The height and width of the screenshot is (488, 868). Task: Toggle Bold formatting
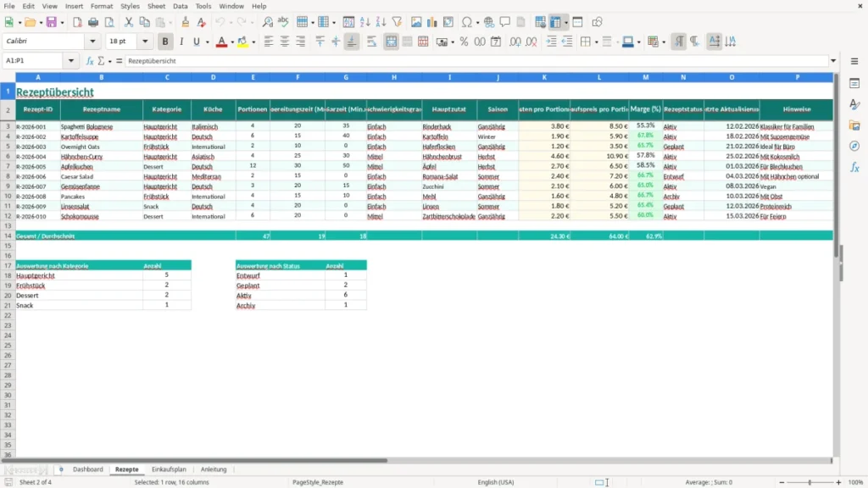click(165, 42)
